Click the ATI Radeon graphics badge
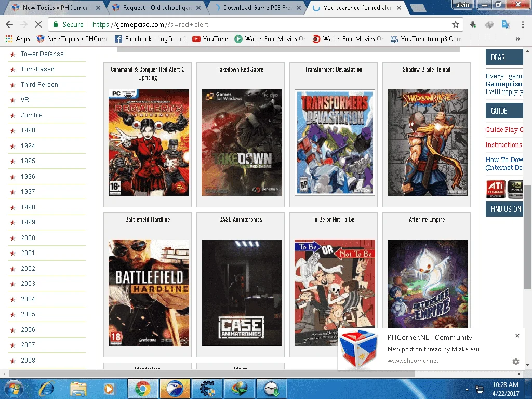532x399 pixels. [x=495, y=189]
